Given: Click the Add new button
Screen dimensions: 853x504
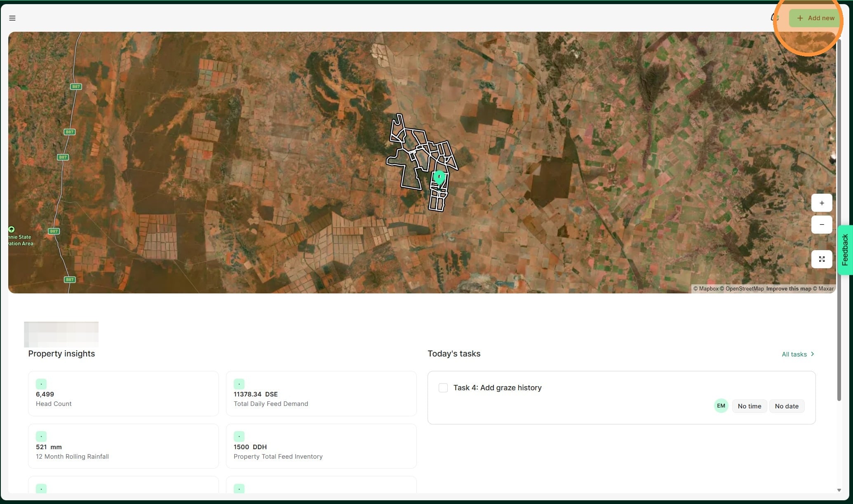Looking at the screenshot, I should tap(815, 18).
